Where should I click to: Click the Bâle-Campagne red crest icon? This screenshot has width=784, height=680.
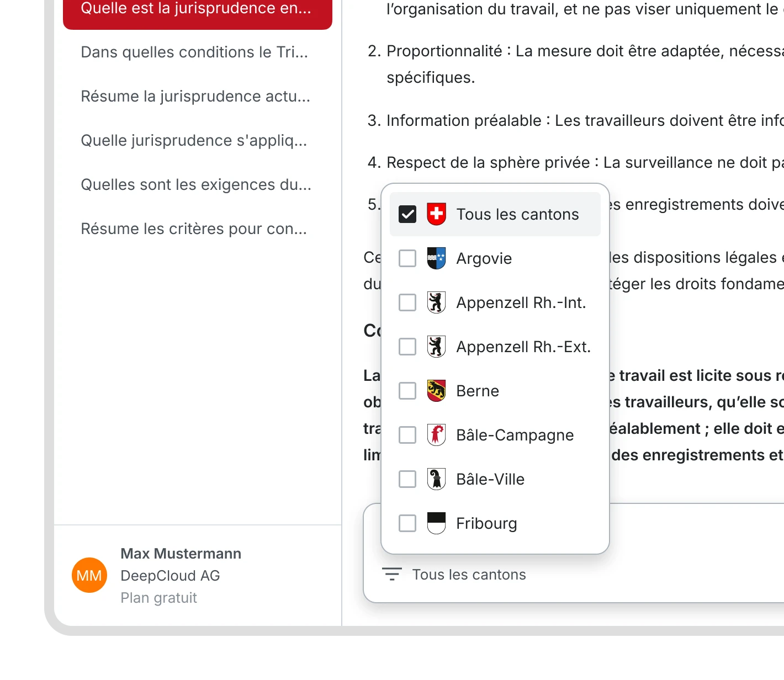point(436,435)
